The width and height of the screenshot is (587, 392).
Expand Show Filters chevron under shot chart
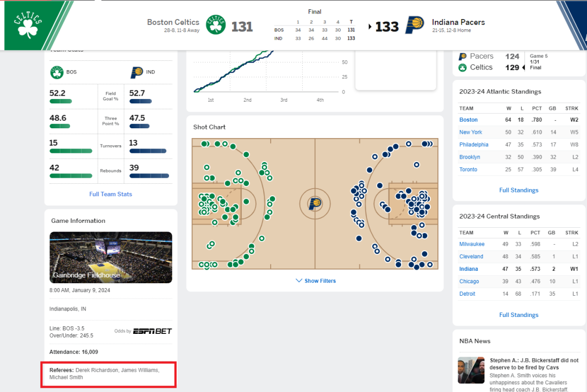tap(299, 281)
